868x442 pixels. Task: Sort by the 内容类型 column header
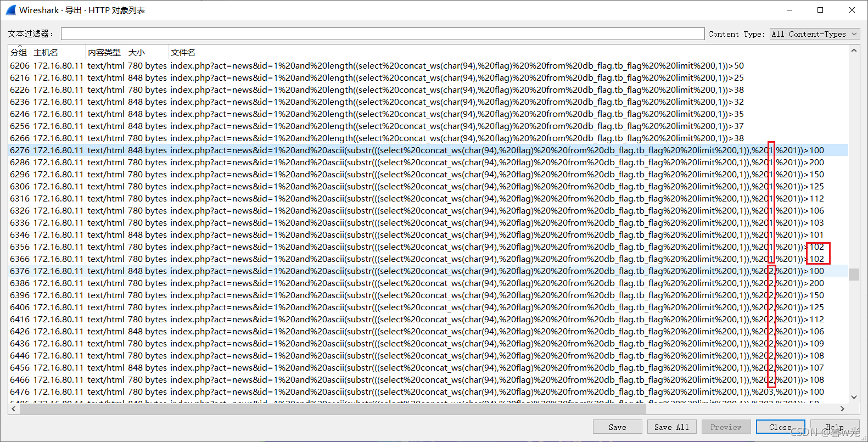tap(105, 52)
